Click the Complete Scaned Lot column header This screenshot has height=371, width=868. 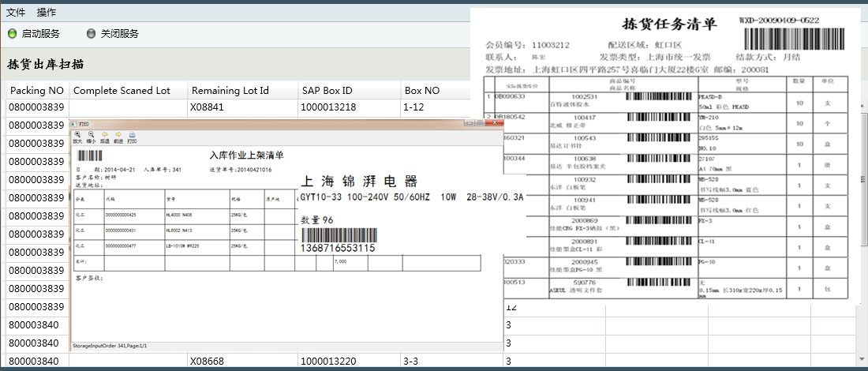pyautogui.click(x=129, y=90)
